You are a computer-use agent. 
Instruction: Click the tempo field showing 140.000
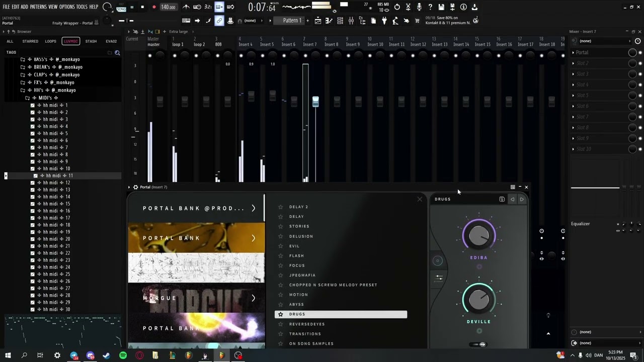pos(168,7)
